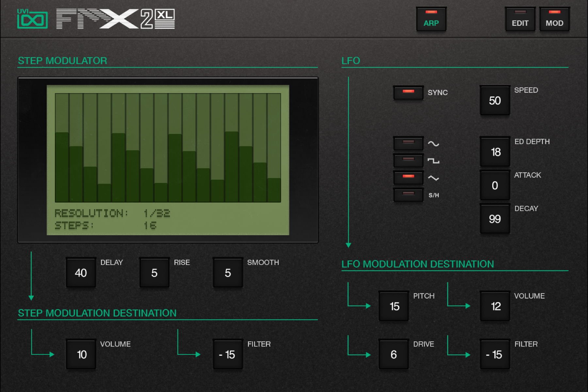Toggle LFO SYNC on or off
This screenshot has width=588, height=392.
[408, 92]
